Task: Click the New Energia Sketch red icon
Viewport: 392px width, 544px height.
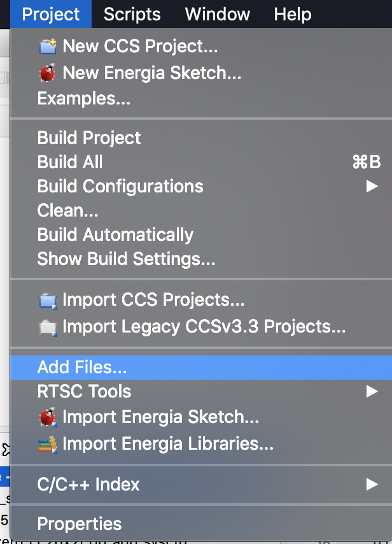Action: [48, 72]
